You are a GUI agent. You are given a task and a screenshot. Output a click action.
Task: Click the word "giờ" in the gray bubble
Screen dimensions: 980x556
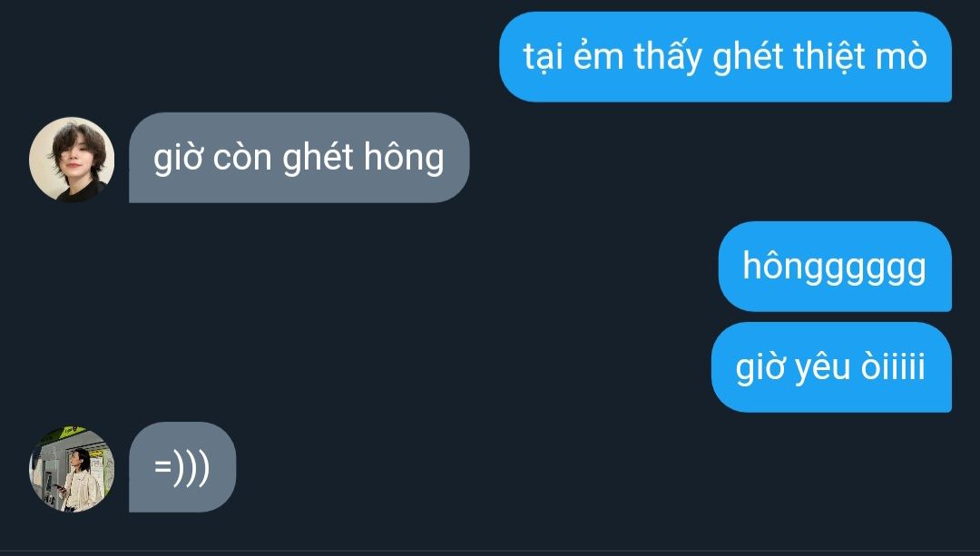(x=178, y=158)
